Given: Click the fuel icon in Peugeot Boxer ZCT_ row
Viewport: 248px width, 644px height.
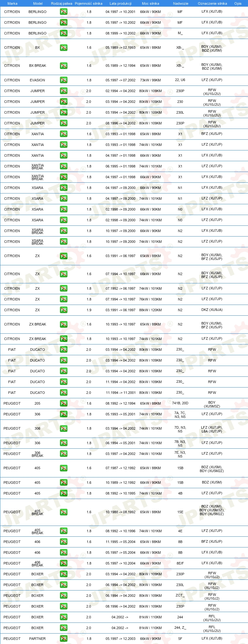Looking at the screenshot, I should [x=63, y=596].
